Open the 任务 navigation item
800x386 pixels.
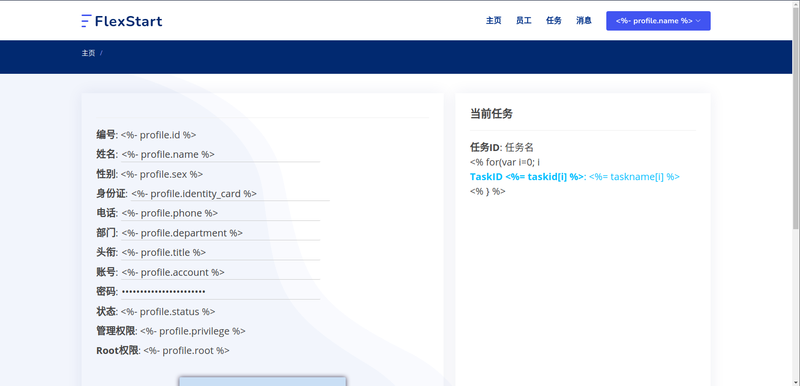coord(554,21)
